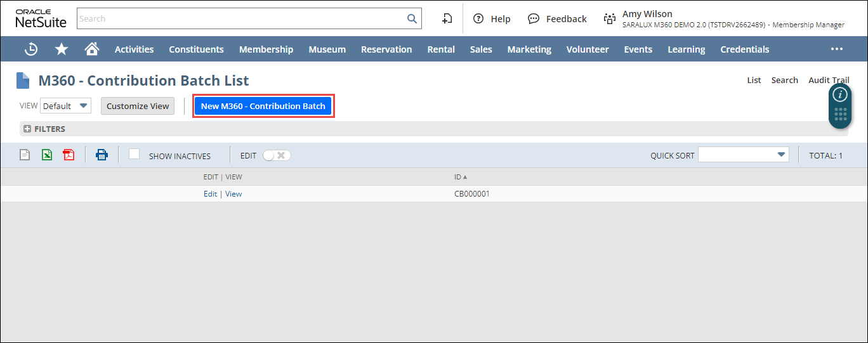This screenshot has width=868, height=343.
Task: Export list as PDF icon
Action: pos(69,155)
